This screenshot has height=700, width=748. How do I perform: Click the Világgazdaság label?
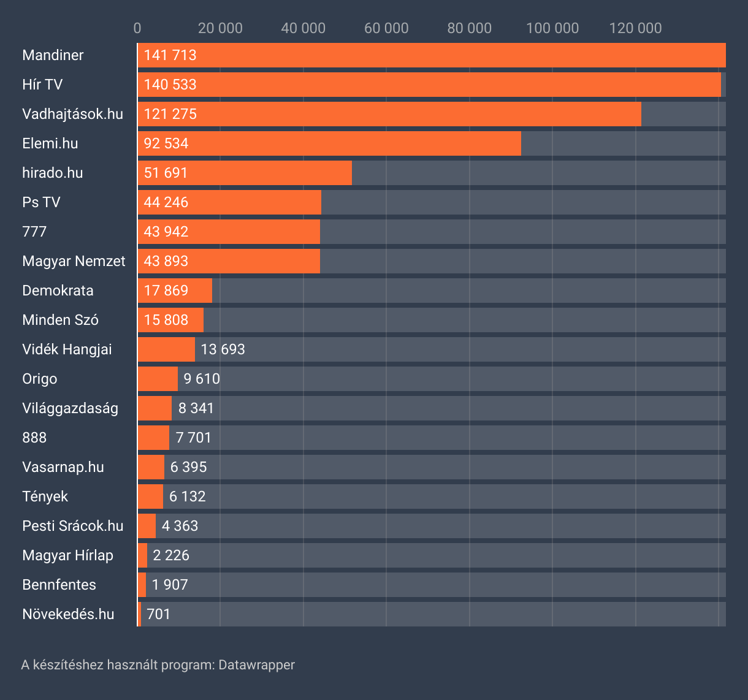pos(70,408)
